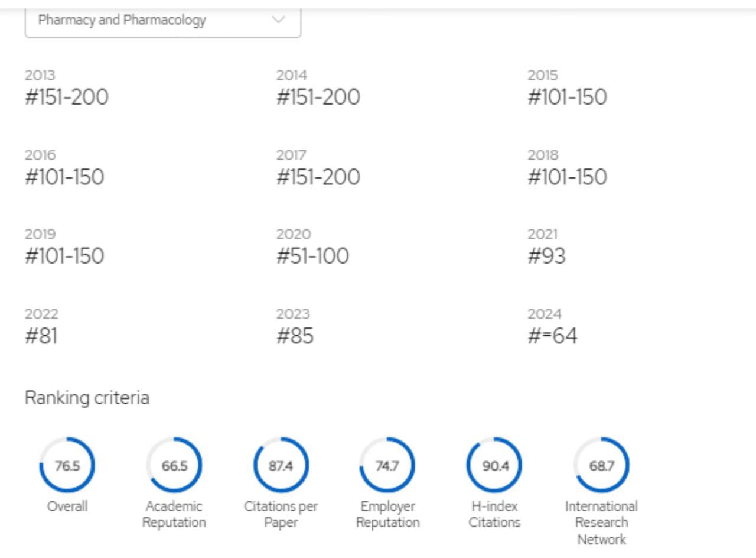This screenshot has height=558, width=756.
Task: Click the 2013 ranking #151-200
Action: tap(67, 97)
